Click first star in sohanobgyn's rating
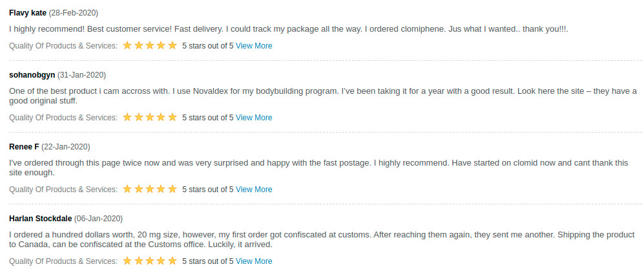The height and width of the screenshot is (273, 644). pyautogui.click(x=127, y=117)
